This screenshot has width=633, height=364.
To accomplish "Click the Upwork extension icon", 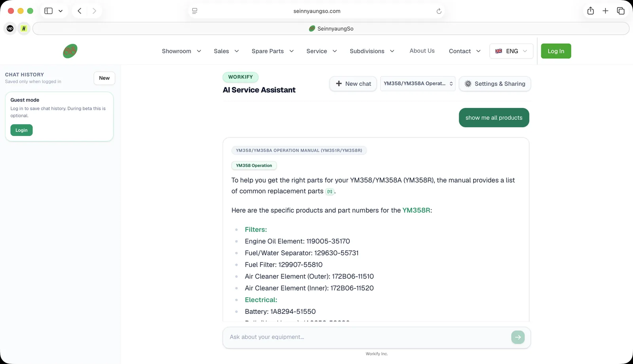I will point(10,28).
